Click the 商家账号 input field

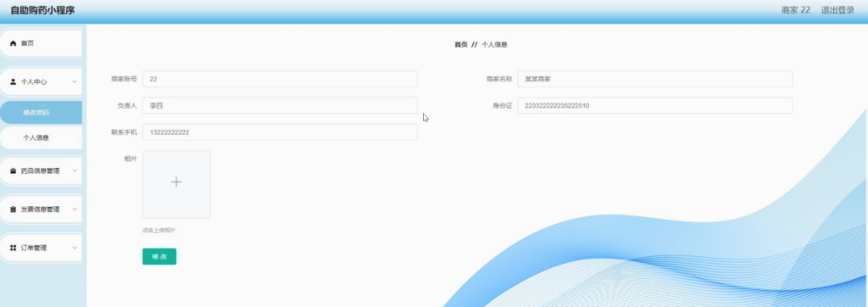[x=280, y=79]
